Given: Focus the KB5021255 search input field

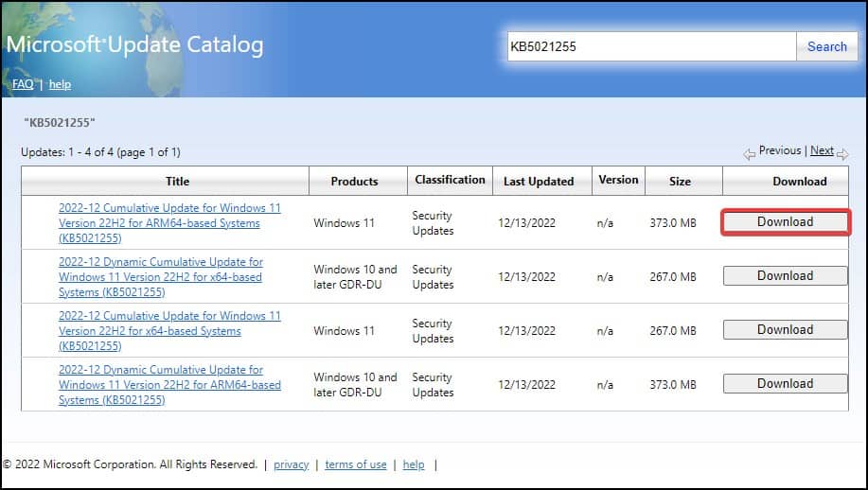Looking at the screenshot, I should [651, 46].
